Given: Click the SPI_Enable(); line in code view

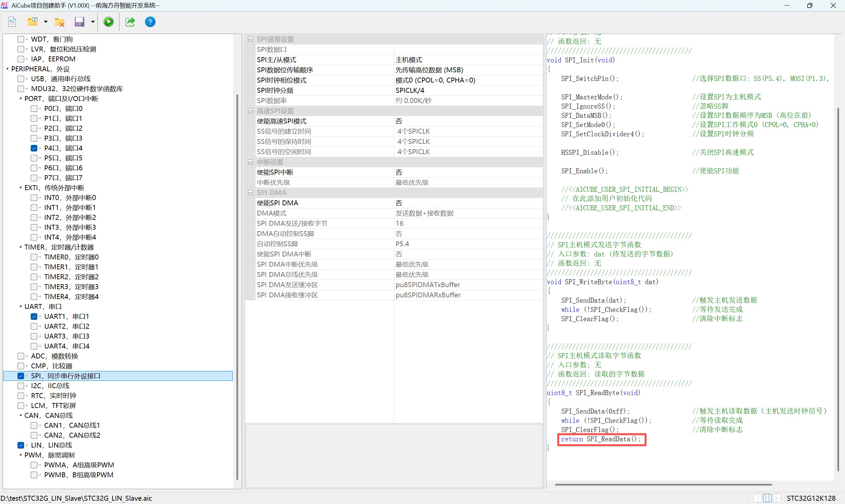Looking at the screenshot, I should click(584, 171).
